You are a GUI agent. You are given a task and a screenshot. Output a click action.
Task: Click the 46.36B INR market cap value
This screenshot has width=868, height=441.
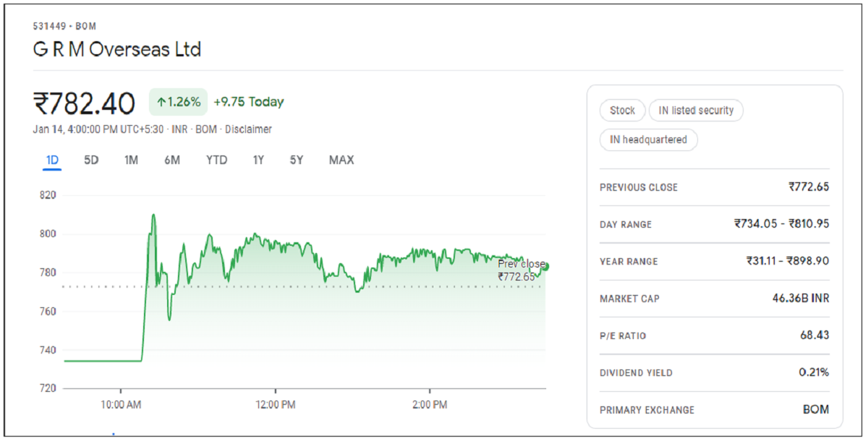pos(801,298)
